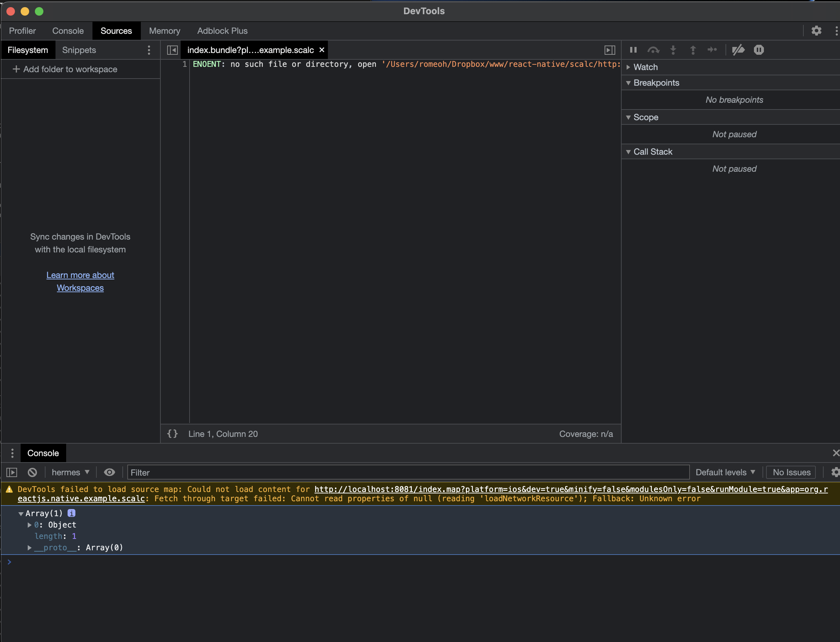Image resolution: width=840 pixels, height=642 pixels.
Task: Click the step over function icon
Action: click(653, 50)
